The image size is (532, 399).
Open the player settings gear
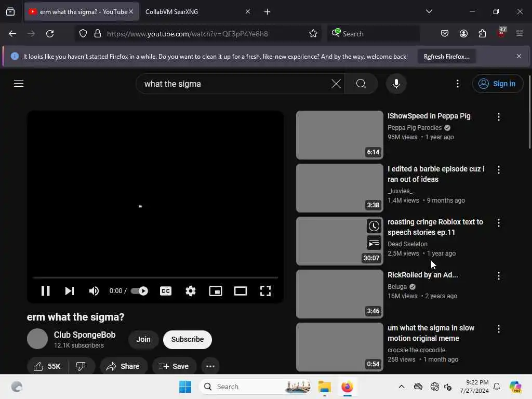click(191, 291)
